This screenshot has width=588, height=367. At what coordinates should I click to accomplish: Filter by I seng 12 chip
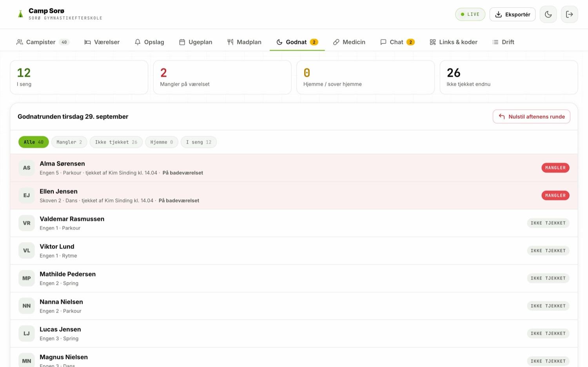coord(198,142)
